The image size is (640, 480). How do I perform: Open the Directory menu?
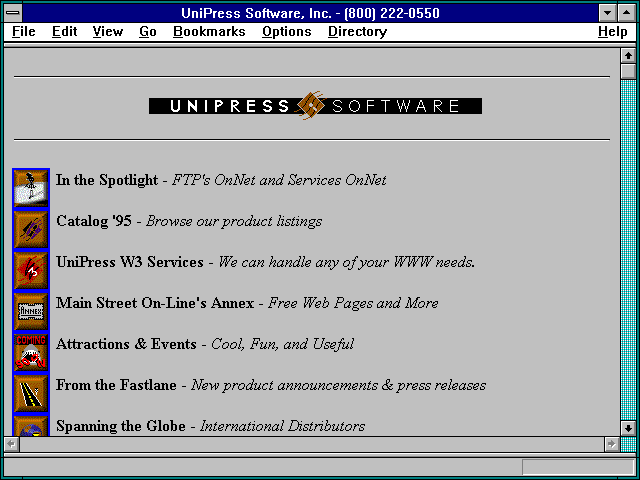tap(358, 31)
